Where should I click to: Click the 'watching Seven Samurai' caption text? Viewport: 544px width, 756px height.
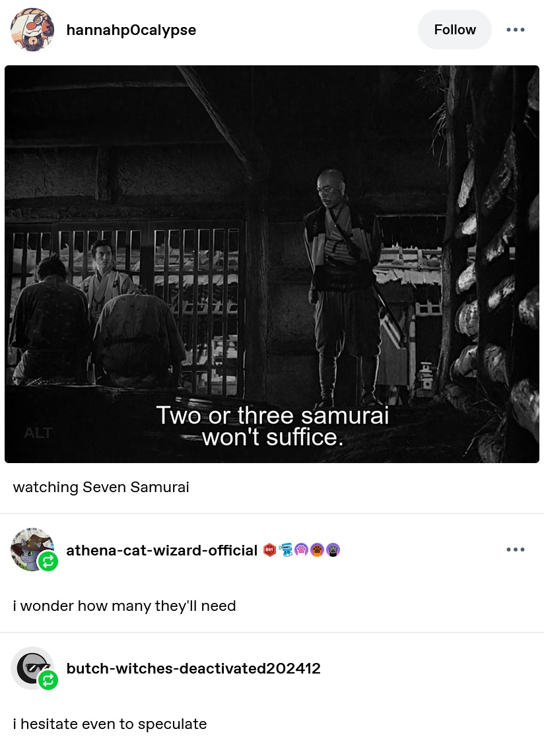coord(101,487)
